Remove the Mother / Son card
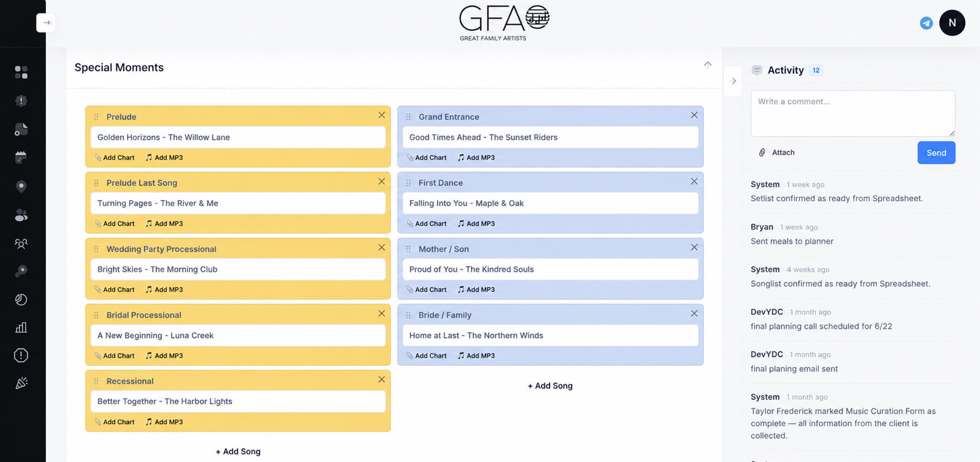Image resolution: width=980 pixels, height=462 pixels. [x=694, y=248]
